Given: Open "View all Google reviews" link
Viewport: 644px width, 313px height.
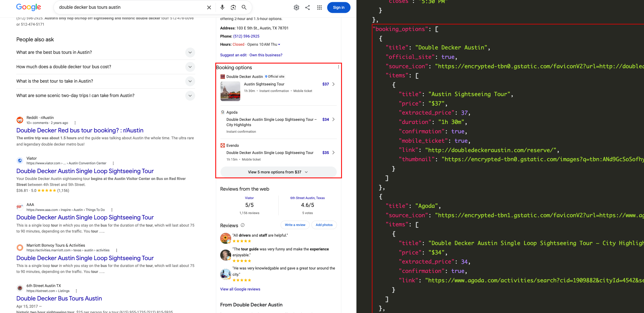Looking at the screenshot, I should (240, 289).
